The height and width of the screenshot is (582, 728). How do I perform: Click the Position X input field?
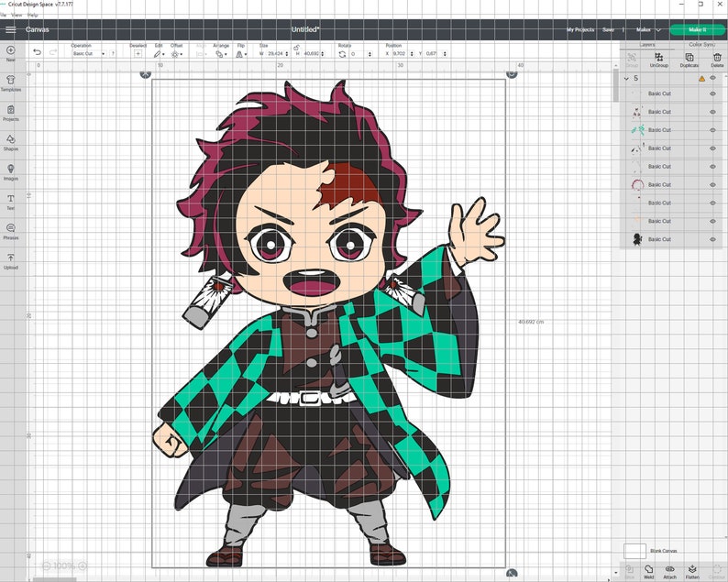399,54
